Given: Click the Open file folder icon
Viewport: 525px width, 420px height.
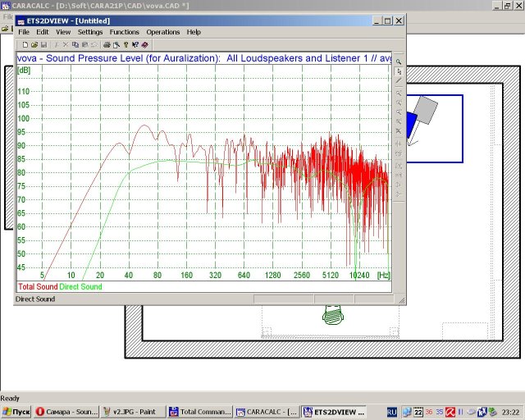Looking at the screenshot, I should tap(34, 44).
